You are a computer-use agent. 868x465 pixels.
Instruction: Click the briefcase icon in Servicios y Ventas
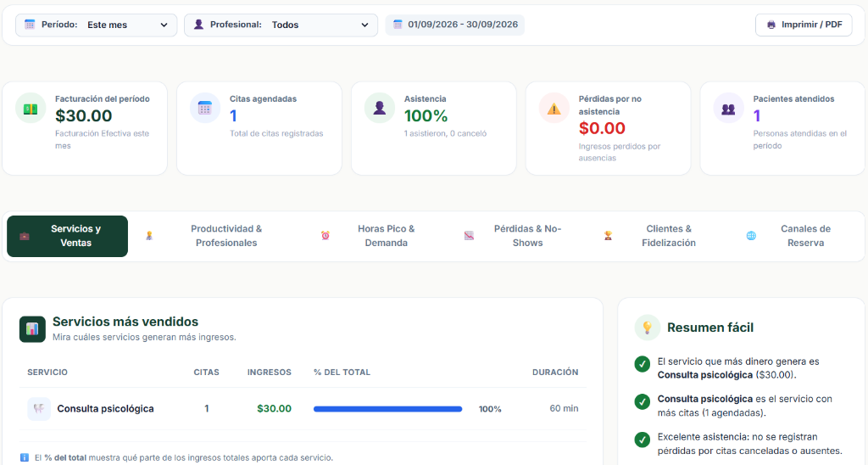25,236
